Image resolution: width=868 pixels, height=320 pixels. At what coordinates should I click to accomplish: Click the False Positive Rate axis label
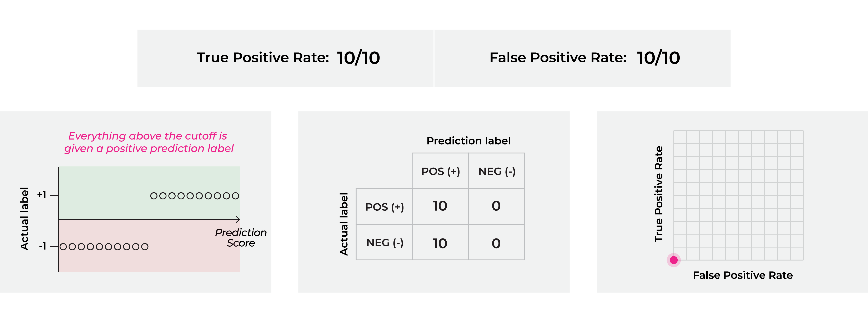coord(743,275)
